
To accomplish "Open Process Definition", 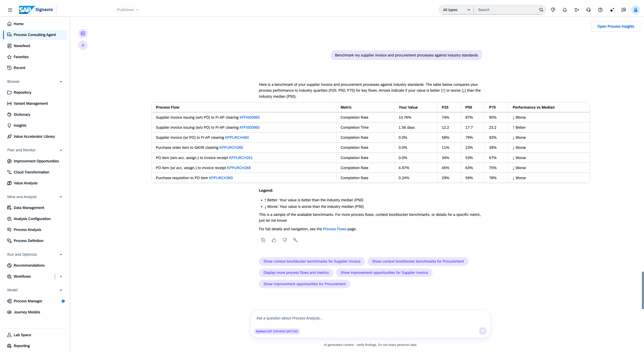I will (x=35, y=241).
